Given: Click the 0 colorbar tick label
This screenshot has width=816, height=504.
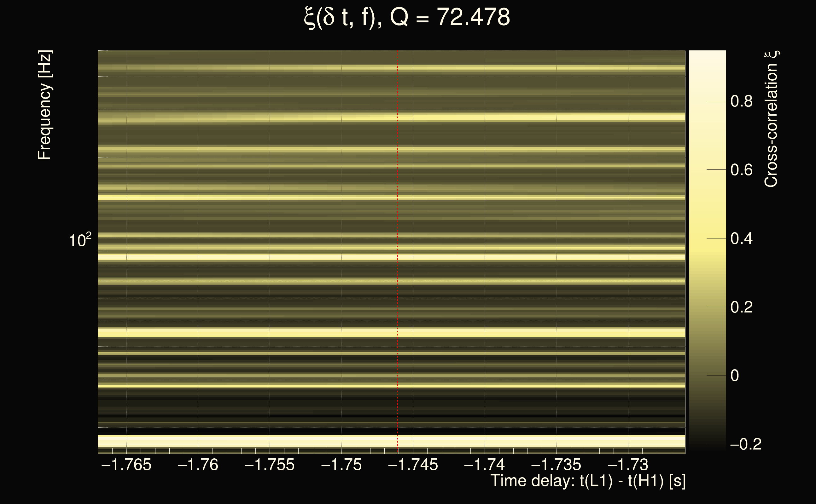Looking at the screenshot, I should point(734,376).
